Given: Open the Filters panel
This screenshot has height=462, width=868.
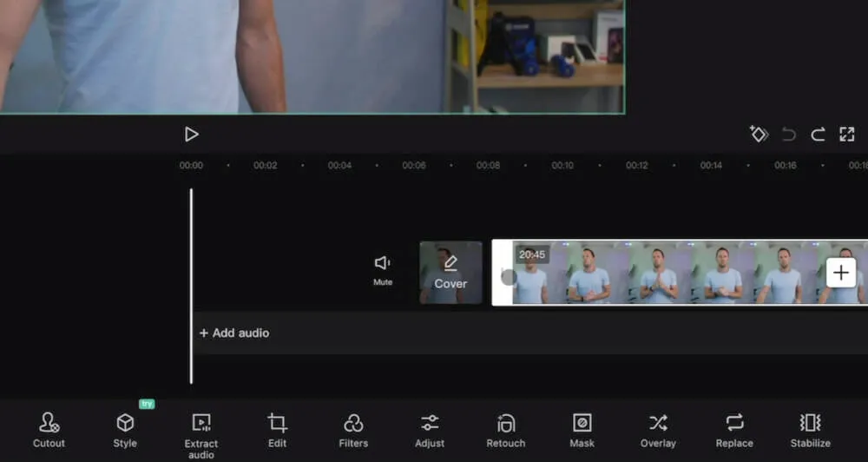Looking at the screenshot, I should pyautogui.click(x=353, y=430).
